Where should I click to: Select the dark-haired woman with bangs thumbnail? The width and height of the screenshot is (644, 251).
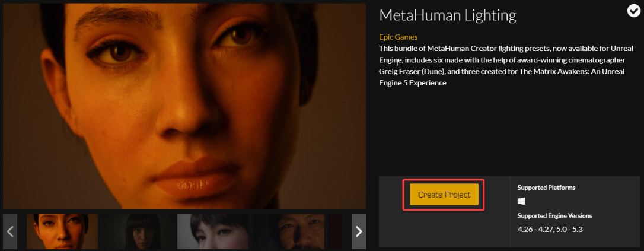pyautogui.click(x=138, y=231)
